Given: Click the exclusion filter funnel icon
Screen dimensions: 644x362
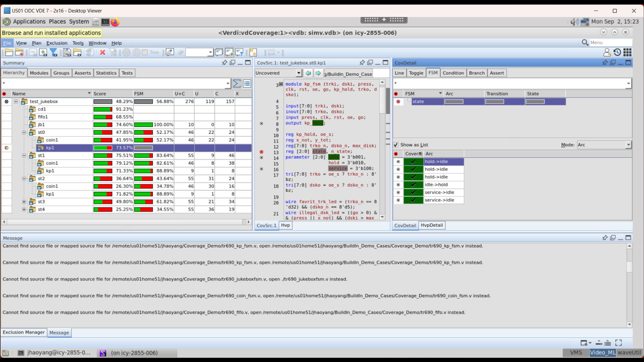Looking at the screenshot, I should (x=54, y=53).
